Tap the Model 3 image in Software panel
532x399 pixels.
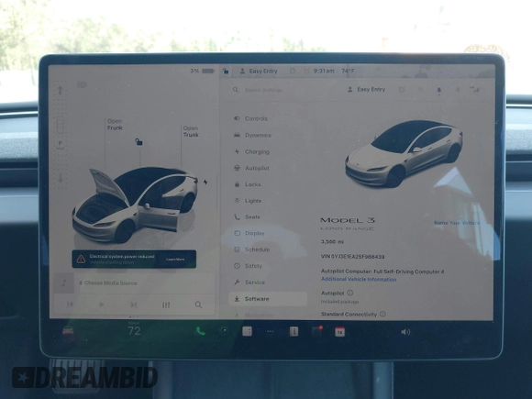point(404,154)
